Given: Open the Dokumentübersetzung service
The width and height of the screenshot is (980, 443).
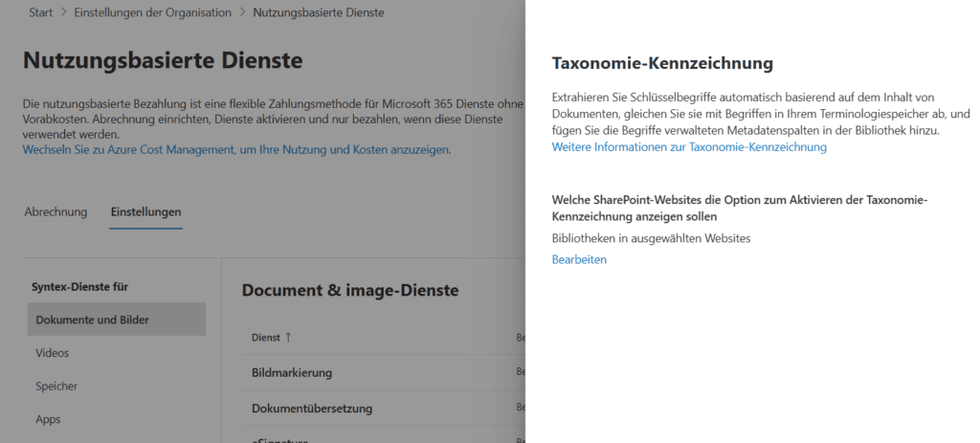Looking at the screenshot, I should 311,409.
